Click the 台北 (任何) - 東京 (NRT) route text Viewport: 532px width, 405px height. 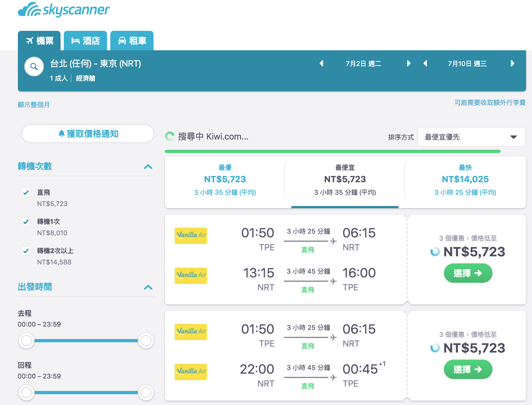[x=96, y=64]
